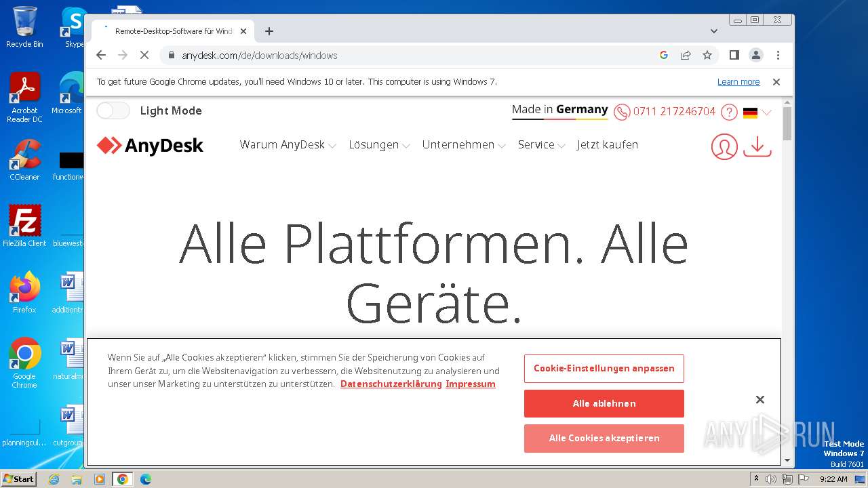Expand the Lösungen menu
This screenshot has width=868, height=488.
click(x=379, y=144)
